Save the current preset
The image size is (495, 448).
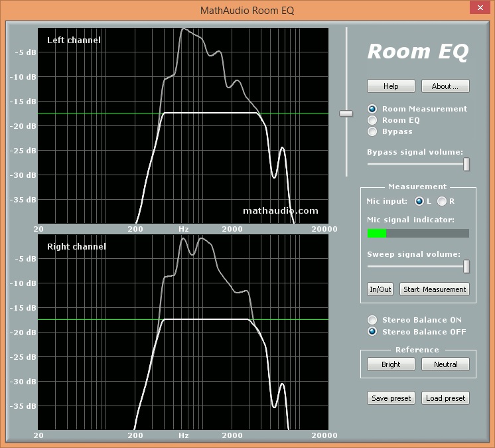pos(391,398)
